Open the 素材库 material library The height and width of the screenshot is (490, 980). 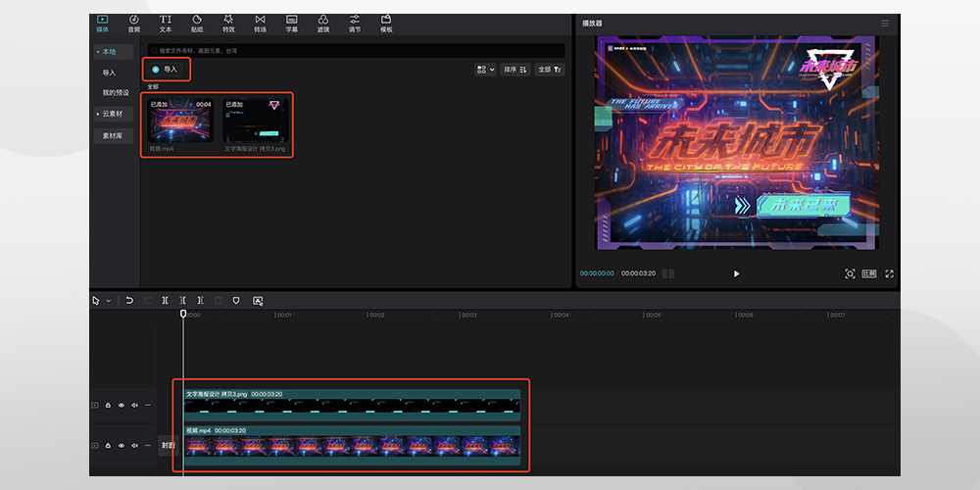pos(113,135)
